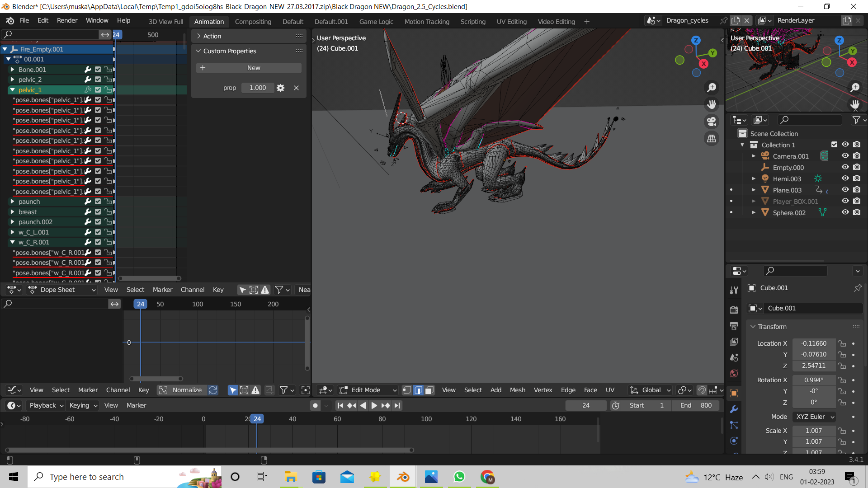The image size is (868, 488).
Task: Click the pan hand viewport gizmo
Action: [x=712, y=105]
